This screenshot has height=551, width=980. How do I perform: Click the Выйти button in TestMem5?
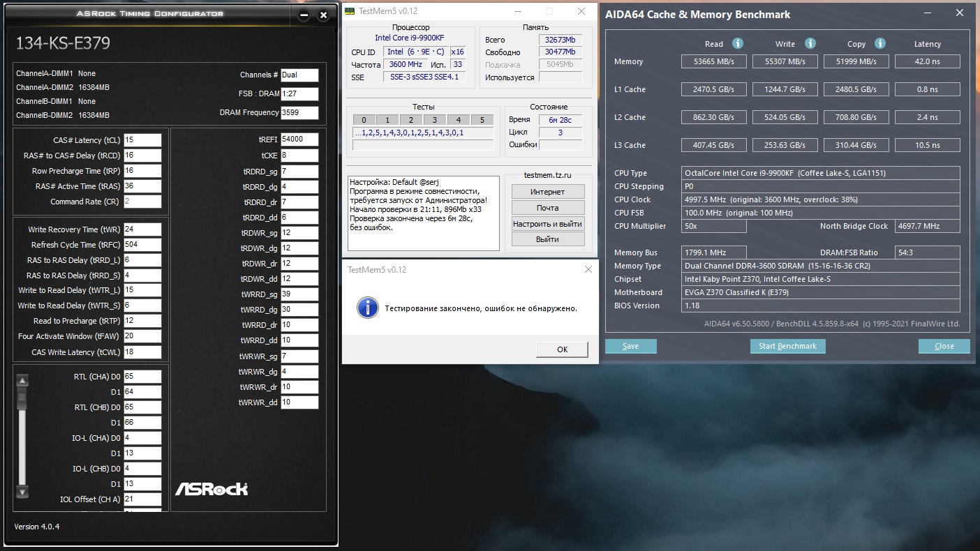coord(548,239)
